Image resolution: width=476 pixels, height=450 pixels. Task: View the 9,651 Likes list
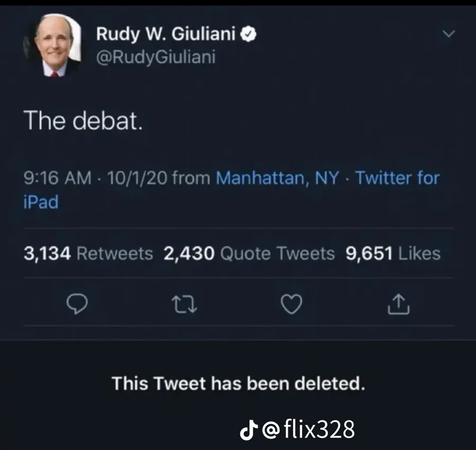(x=393, y=253)
